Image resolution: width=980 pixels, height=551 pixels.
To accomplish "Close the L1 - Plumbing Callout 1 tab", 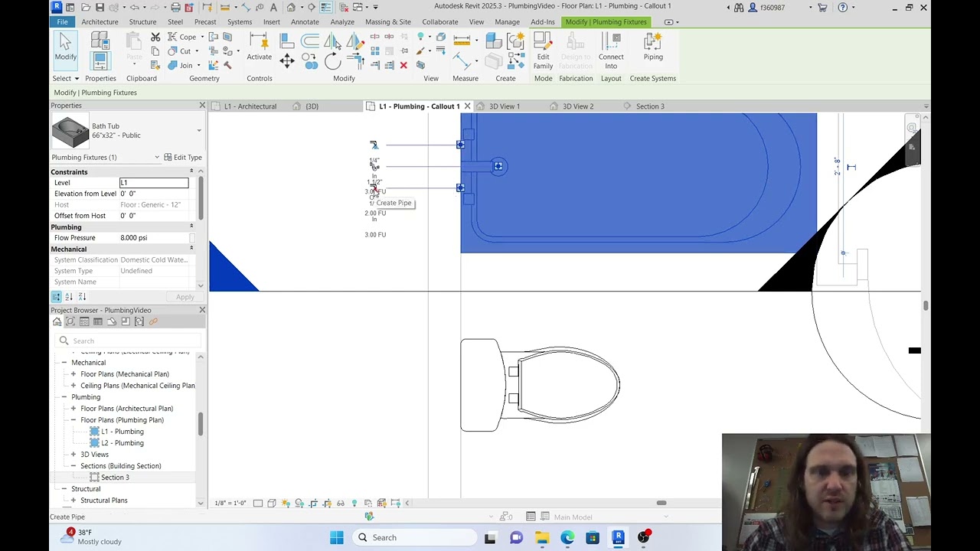I will [x=467, y=106].
